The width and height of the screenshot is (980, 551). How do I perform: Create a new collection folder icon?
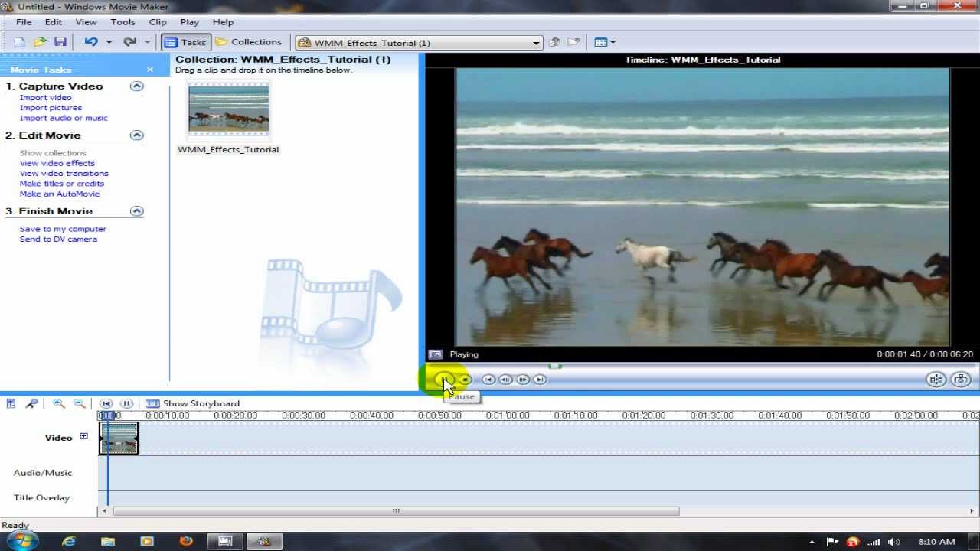coord(573,42)
